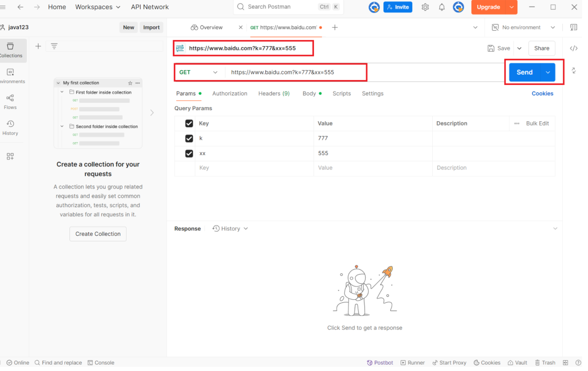Add a new collection with plus icon
The height and width of the screenshot is (371, 588).
click(x=38, y=46)
